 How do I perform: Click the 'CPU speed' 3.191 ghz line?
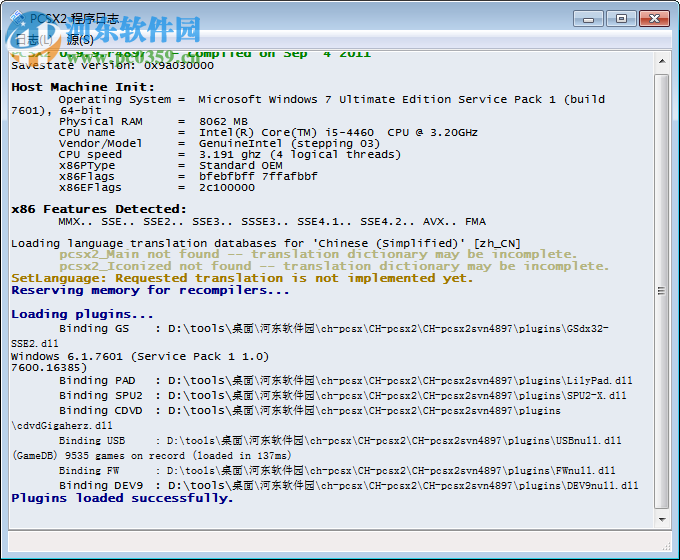[229, 154]
